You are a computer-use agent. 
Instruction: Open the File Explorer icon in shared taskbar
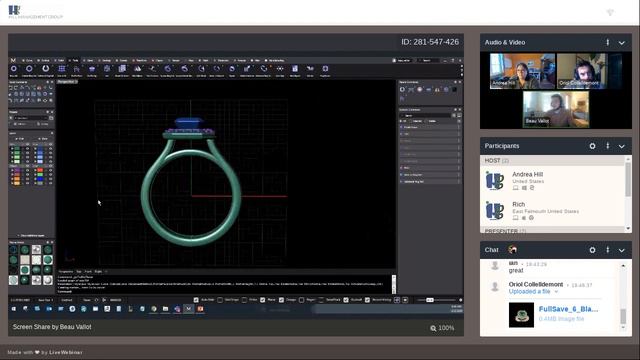pos(165,309)
